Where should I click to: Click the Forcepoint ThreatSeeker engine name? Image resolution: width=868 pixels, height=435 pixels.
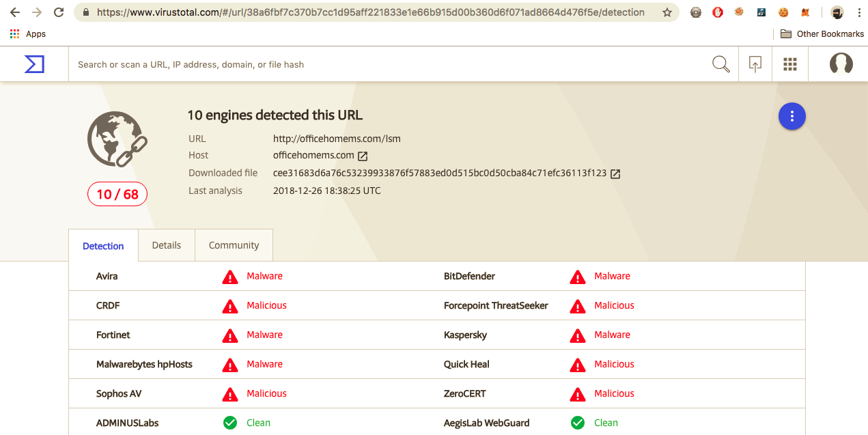(496, 306)
